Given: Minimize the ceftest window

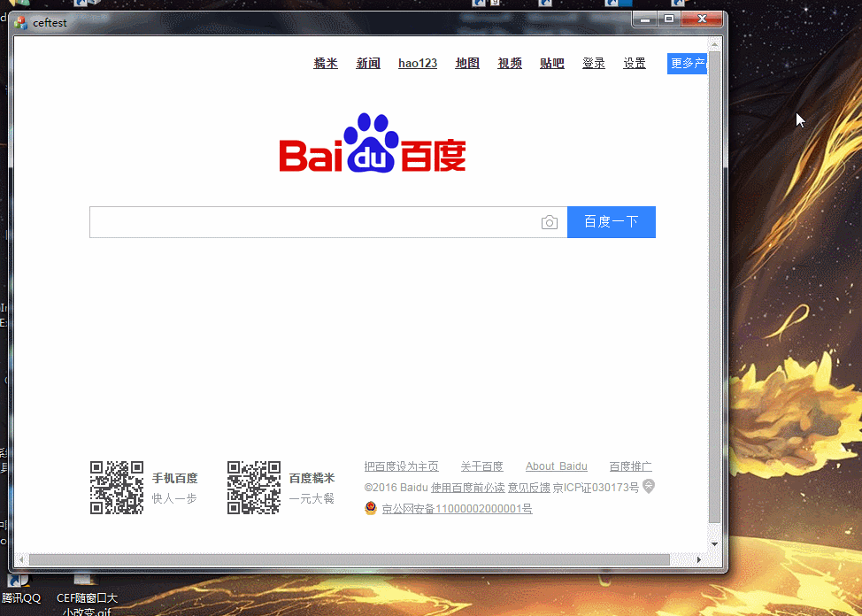Looking at the screenshot, I should click(645, 19).
